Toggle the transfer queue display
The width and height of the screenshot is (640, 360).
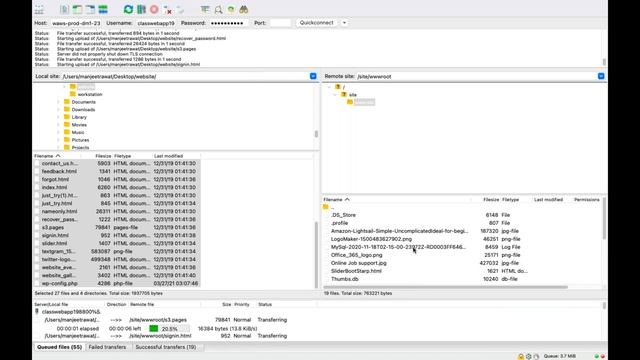pyautogui.click(x=103, y=9)
